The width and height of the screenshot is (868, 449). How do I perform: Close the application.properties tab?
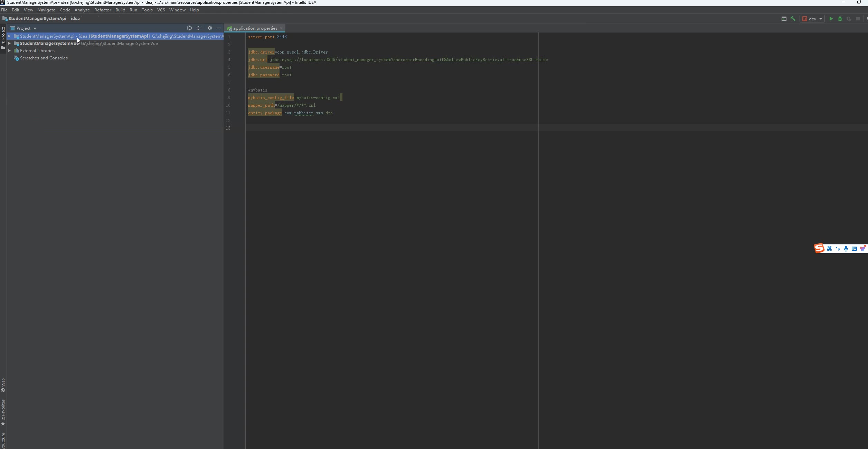[281, 28]
